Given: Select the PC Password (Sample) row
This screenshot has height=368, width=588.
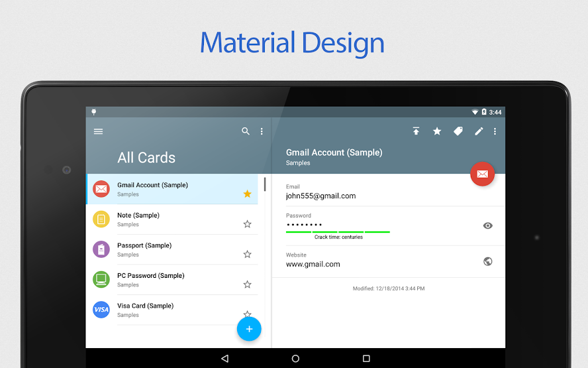Looking at the screenshot, I should (172, 279).
